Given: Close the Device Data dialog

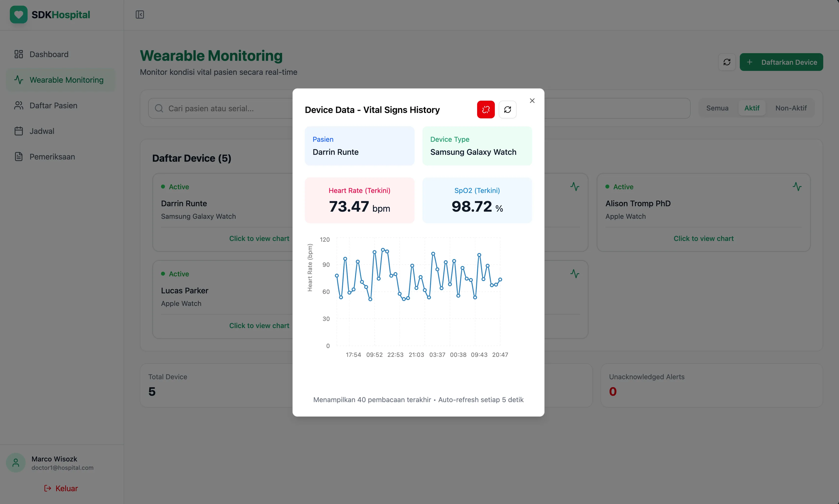Looking at the screenshot, I should (532, 100).
